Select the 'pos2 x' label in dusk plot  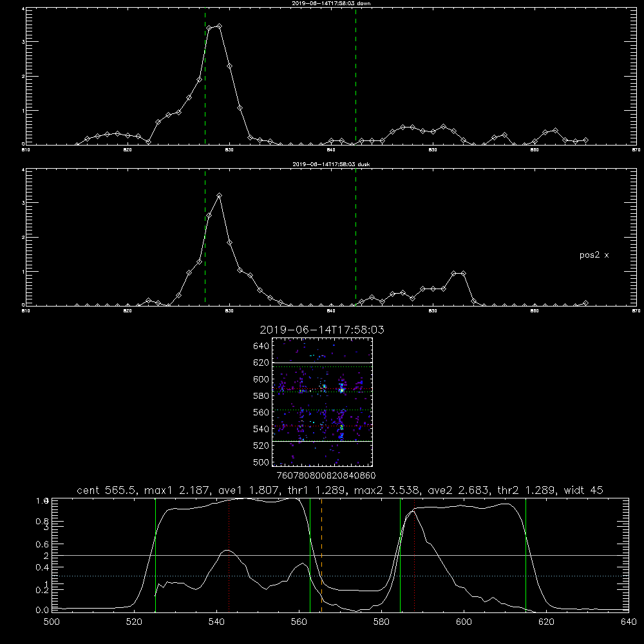(x=594, y=255)
